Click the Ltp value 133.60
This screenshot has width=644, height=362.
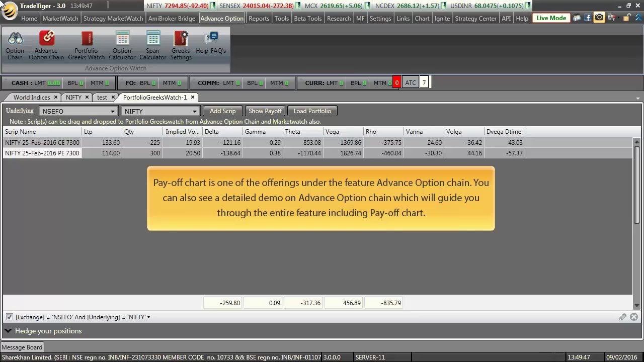pyautogui.click(x=111, y=143)
